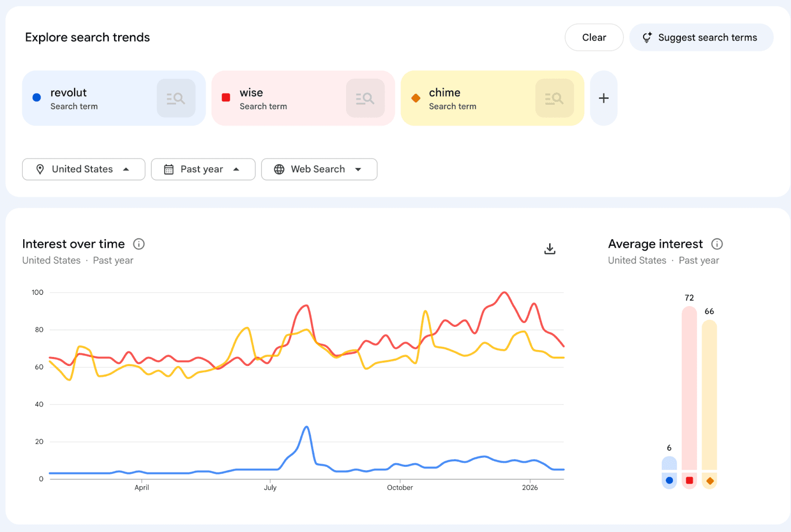Click the calendar icon in Past year
The height and width of the screenshot is (532, 791).
pos(169,169)
